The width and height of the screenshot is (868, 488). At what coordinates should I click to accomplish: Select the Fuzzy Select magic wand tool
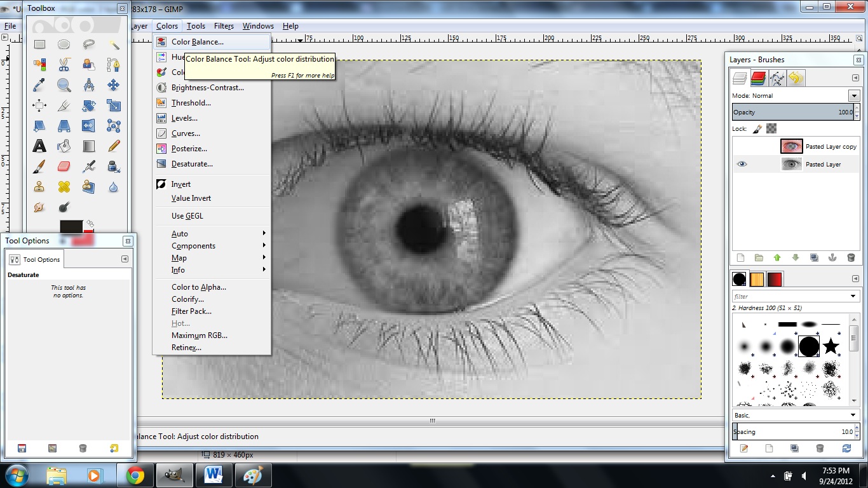tap(114, 44)
